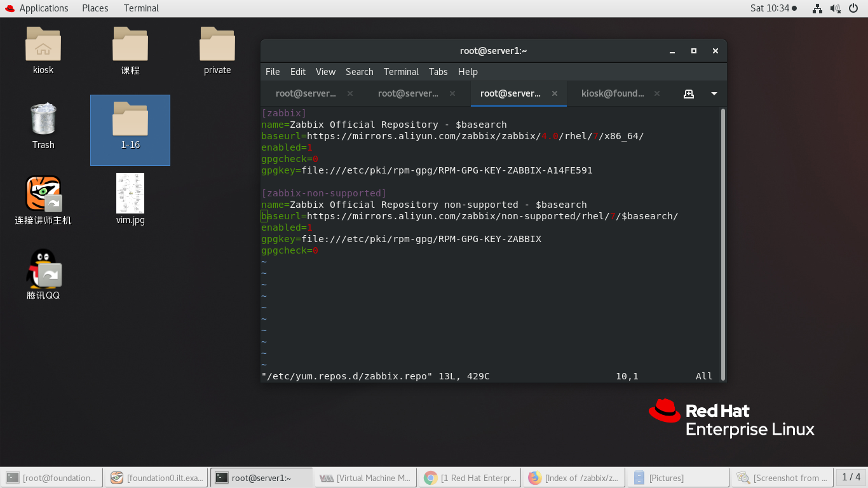Image resolution: width=868 pixels, height=488 pixels.
Task: Switch to the kiosk@found... terminal tab
Action: click(613, 93)
